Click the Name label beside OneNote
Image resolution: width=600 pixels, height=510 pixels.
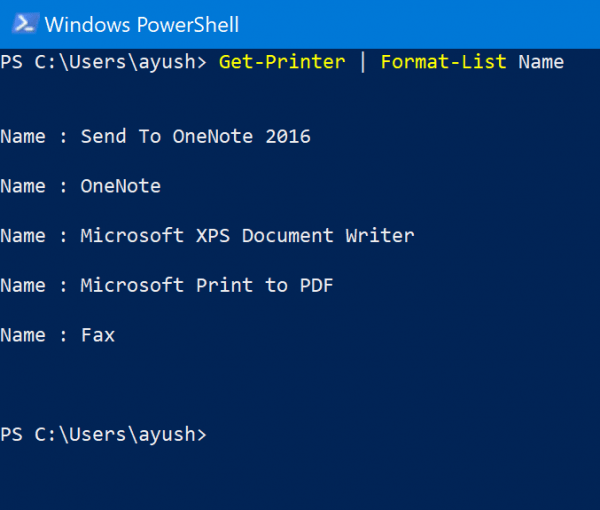23,186
